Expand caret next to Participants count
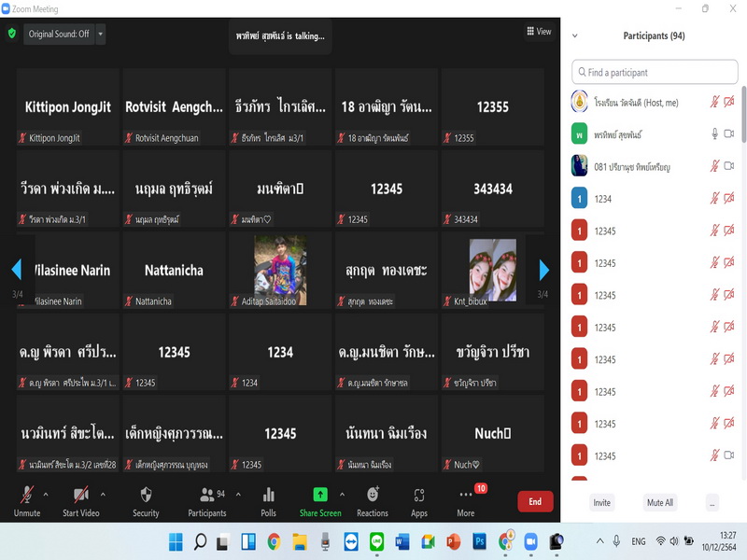 click(238, 495)
